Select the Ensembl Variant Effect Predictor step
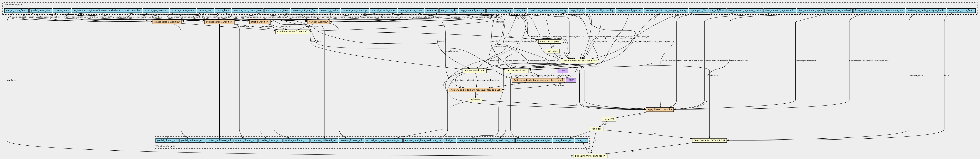 (579, 61)
